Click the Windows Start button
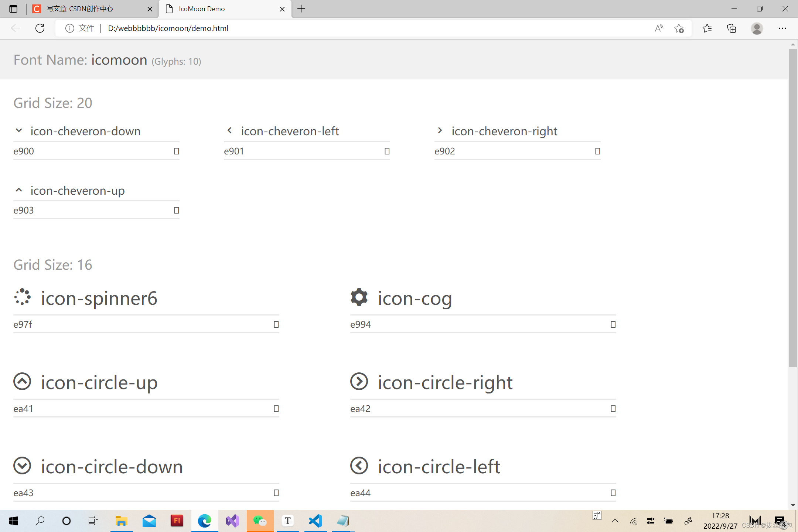Viewport: 798px width, 532px height. [13, 521]
